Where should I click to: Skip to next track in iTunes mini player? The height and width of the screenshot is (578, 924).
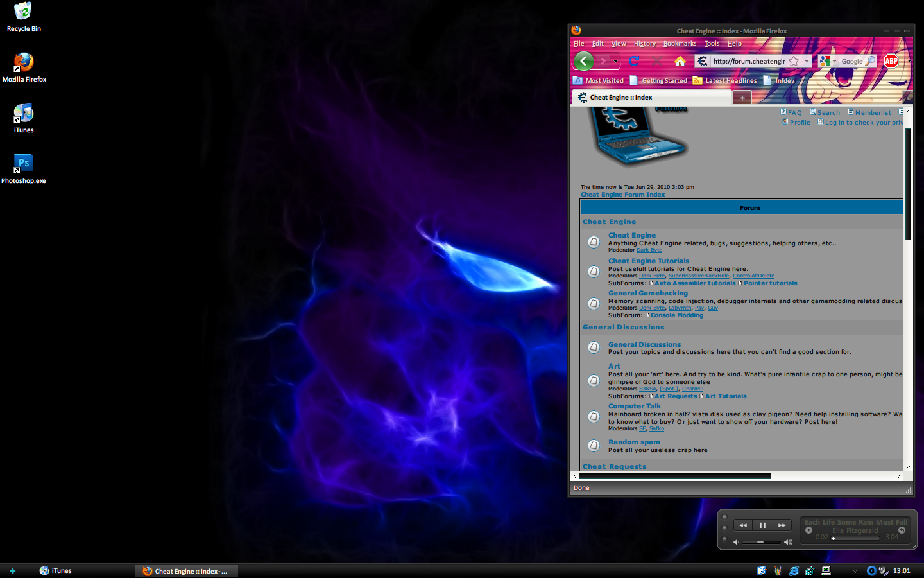(x=782, y=525)
